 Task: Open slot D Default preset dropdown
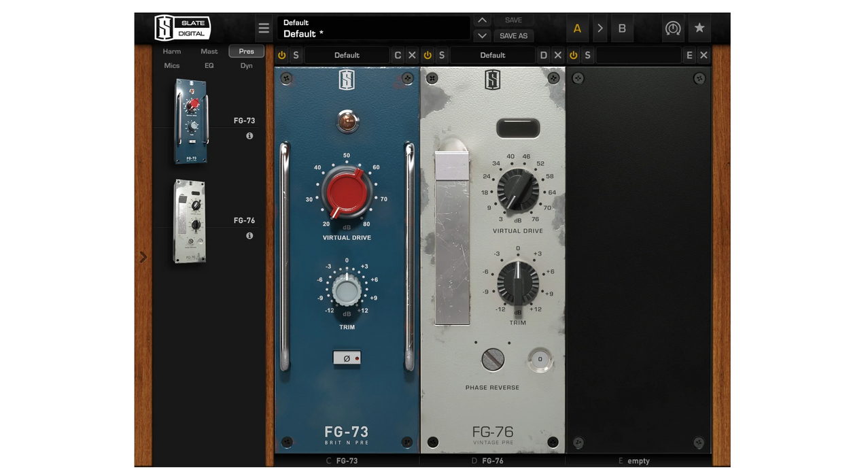pyautogui.click(x=493, y=55)
